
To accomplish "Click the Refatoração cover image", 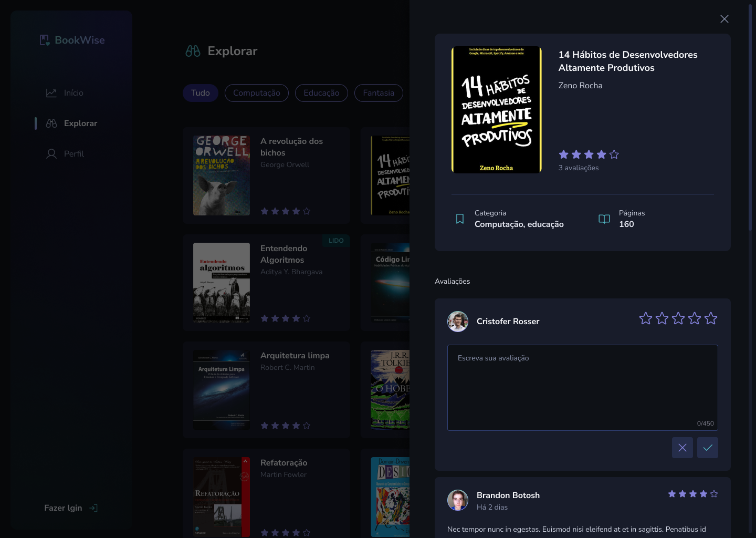I will tap(222, 497).
